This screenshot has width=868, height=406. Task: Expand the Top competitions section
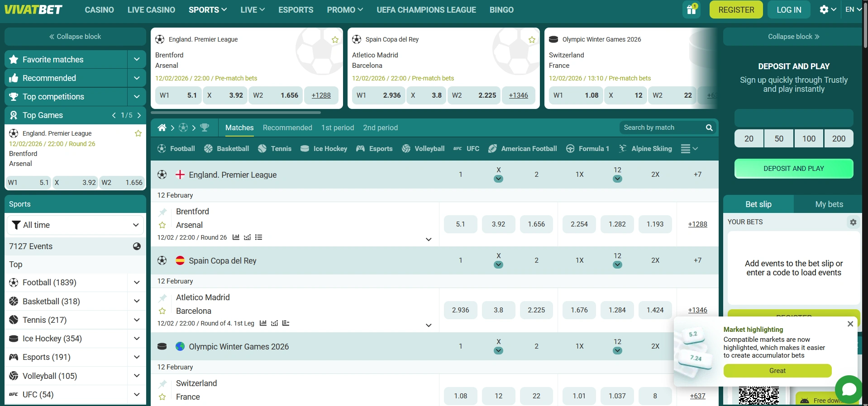pyautogui.click(x=137, y=96)
